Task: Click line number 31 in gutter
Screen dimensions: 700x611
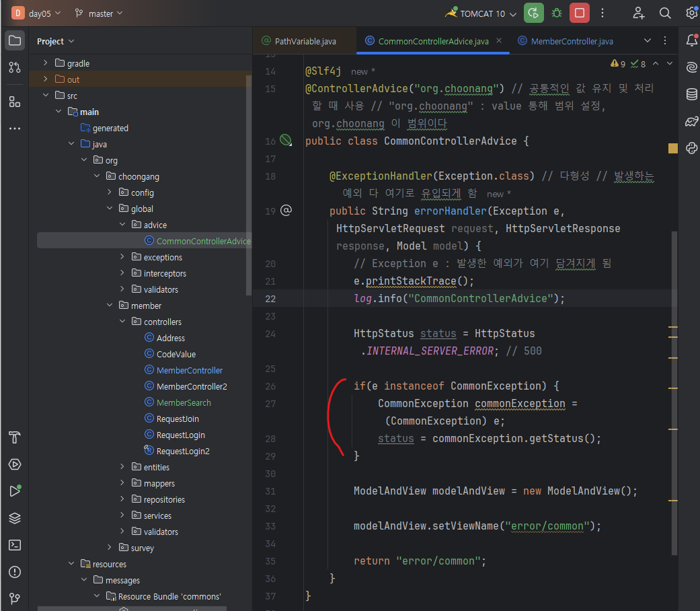Action: [270, 491]
